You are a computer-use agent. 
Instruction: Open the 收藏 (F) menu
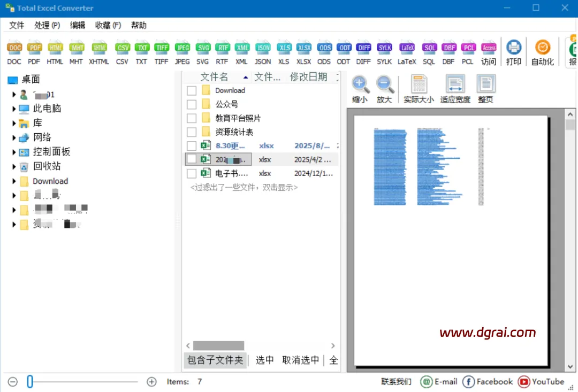108,26
